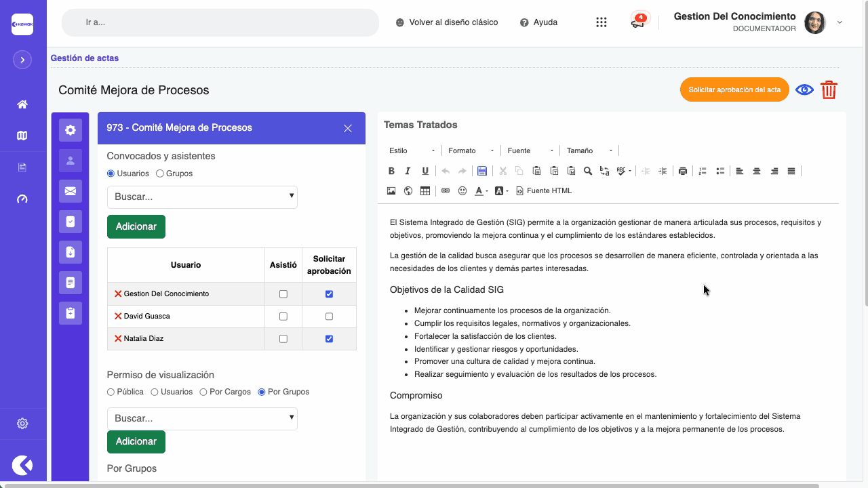Check Asistió for David Guasca
The width and height of the screenshot is (868, 488).
(283, 317)
